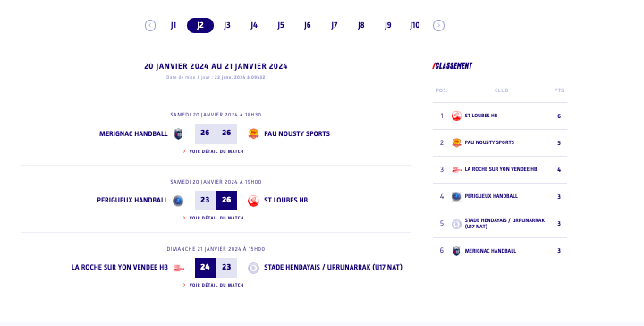Open Perigueux Handball row in classement
This screenshot has height=326, width=644.
click(500, 196)
